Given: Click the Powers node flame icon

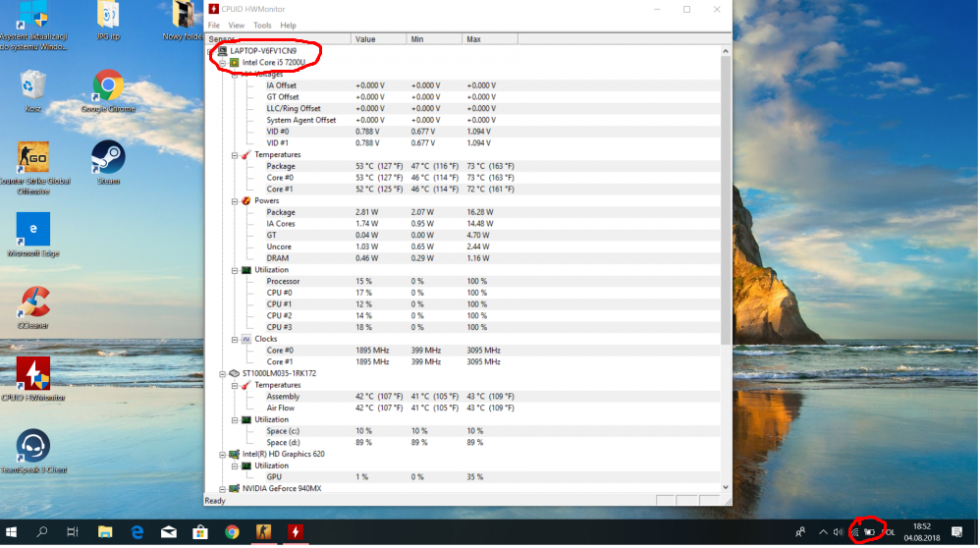Looking at the screenshot, I should pyautogui.click(x=246, y=200).
